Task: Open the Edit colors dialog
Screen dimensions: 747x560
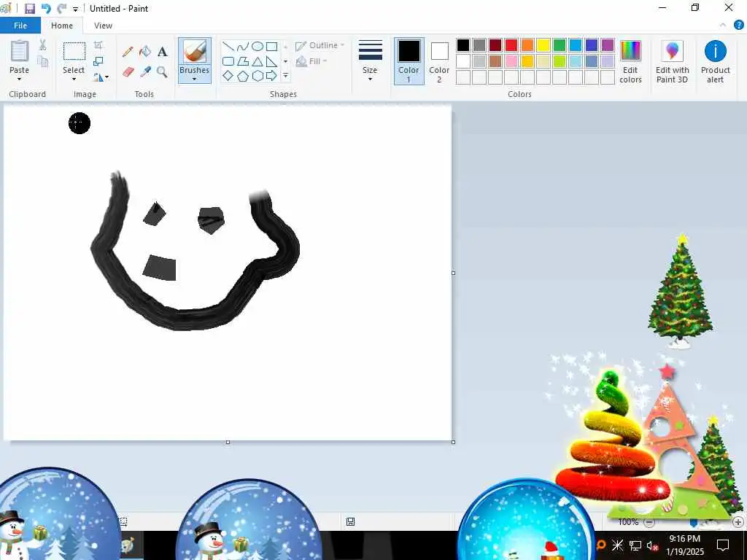Action: 630,62
